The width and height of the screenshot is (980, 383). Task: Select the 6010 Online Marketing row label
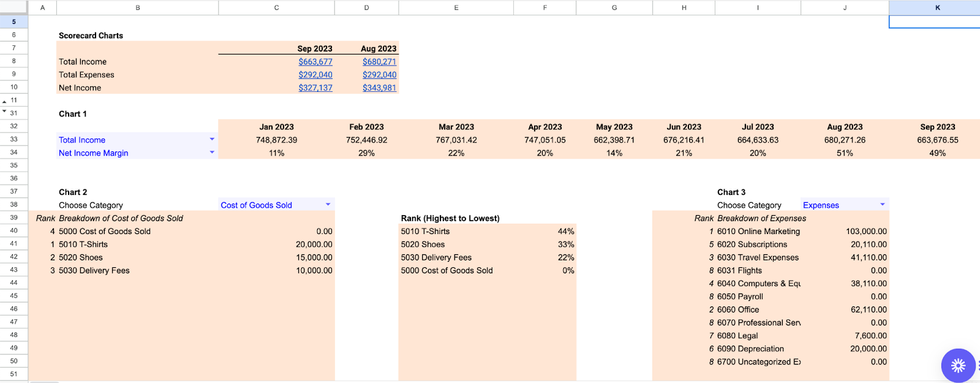(x=758, y=231)
